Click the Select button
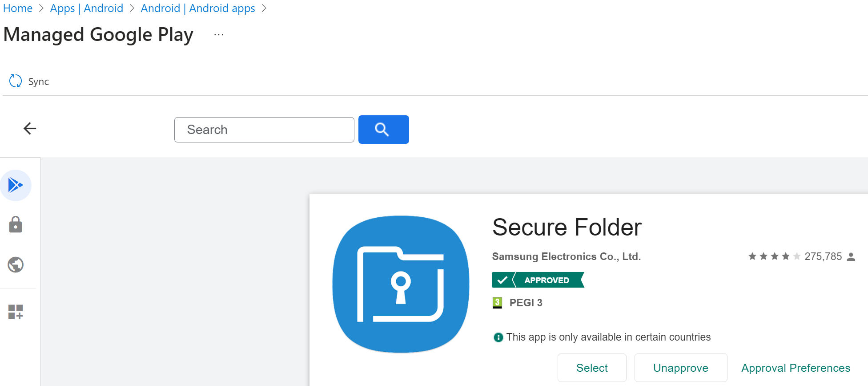Image resolution: width=868 pixels, height=386 pixels. (592, 368)
